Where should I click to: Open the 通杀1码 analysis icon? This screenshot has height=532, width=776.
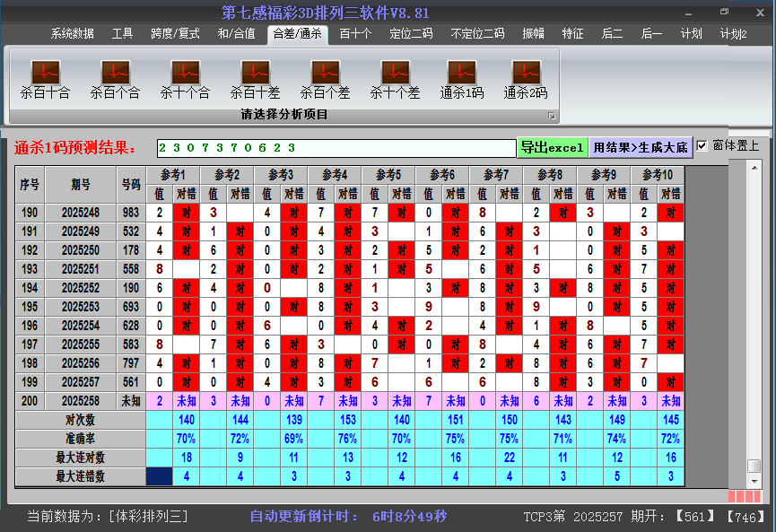(x=462, y=79)
